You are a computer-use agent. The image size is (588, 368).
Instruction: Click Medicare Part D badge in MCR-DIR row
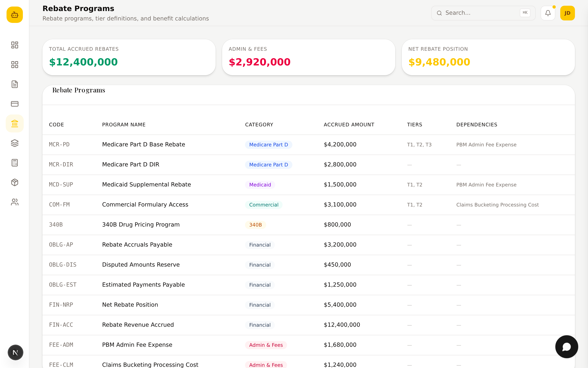coord(268,165)
